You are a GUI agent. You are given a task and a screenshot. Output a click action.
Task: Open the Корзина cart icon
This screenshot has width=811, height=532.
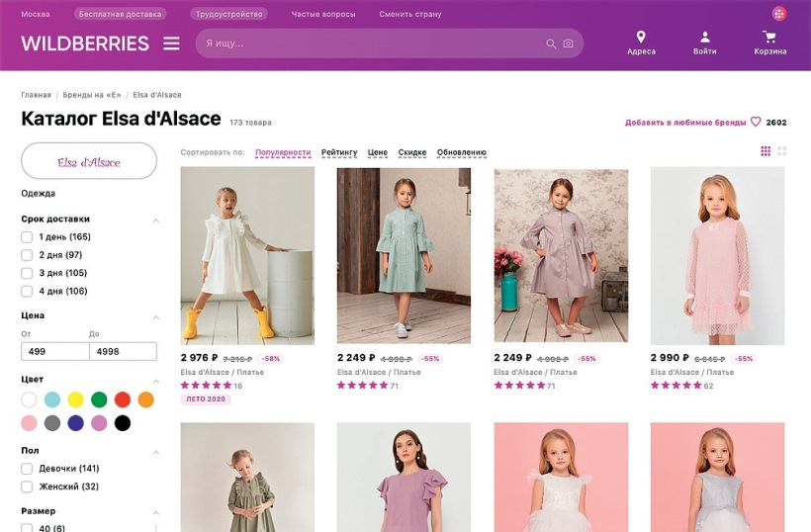click(x=769, y=37)
